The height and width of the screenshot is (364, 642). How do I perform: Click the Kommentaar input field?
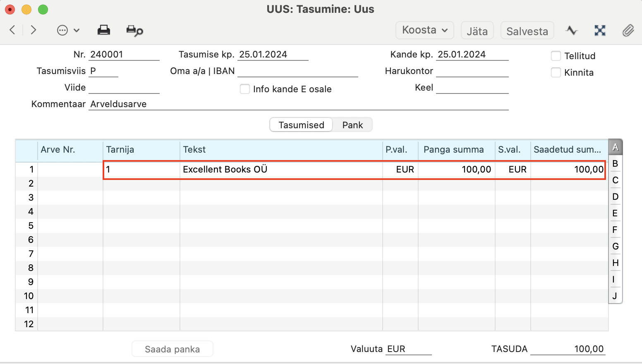[x=299, y=104]
